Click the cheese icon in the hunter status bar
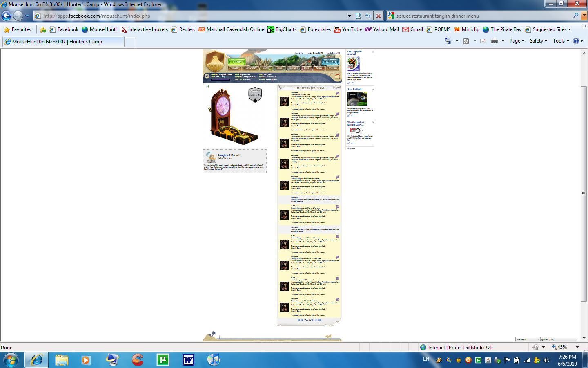The height and width of the screenshot is (368, 588). coord(337,76)
